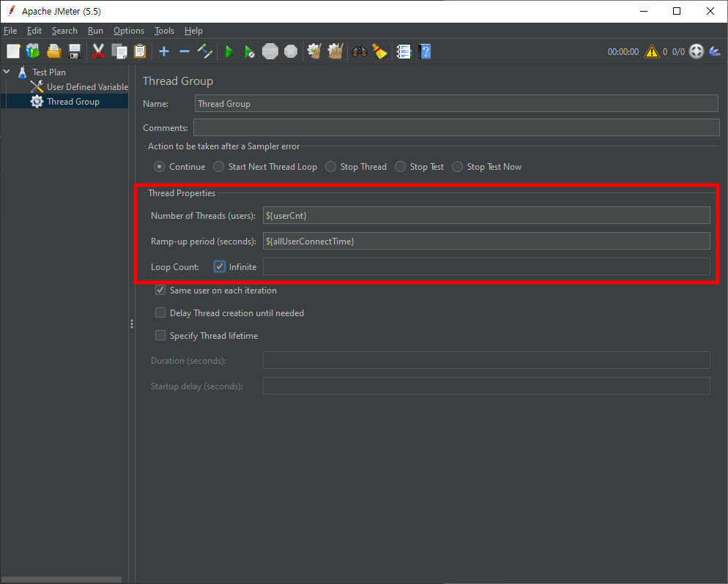
Task: Click the New test plan icon
Action: [13, 51]
